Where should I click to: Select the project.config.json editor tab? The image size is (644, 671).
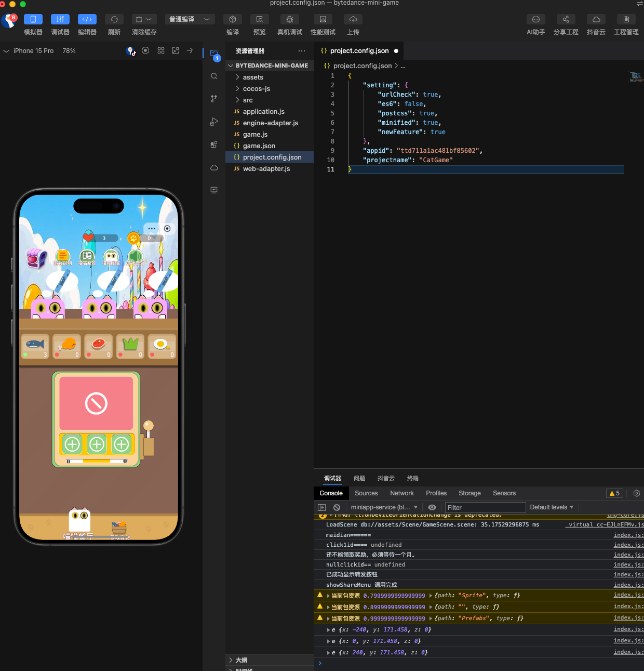click(x=359, y=51)
